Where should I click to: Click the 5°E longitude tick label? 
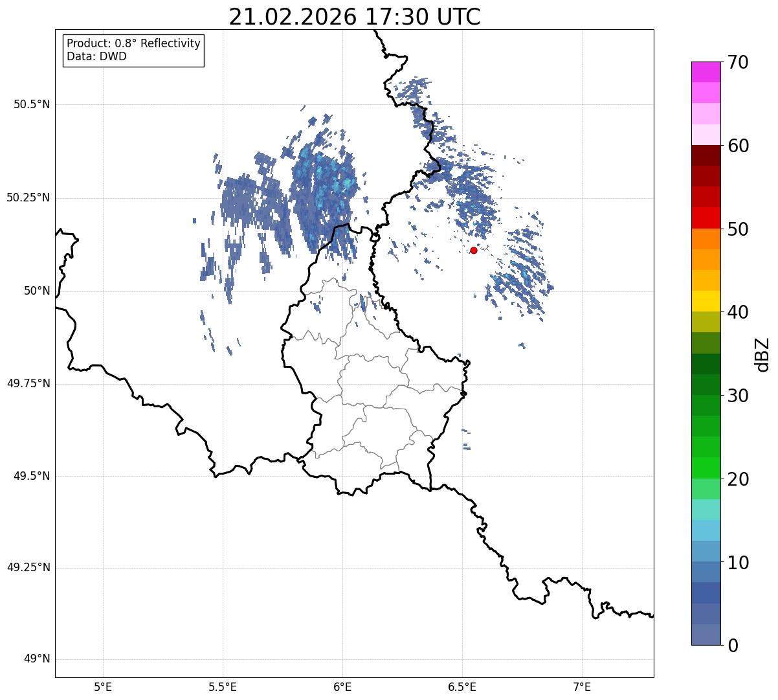(x=103, y=686)
